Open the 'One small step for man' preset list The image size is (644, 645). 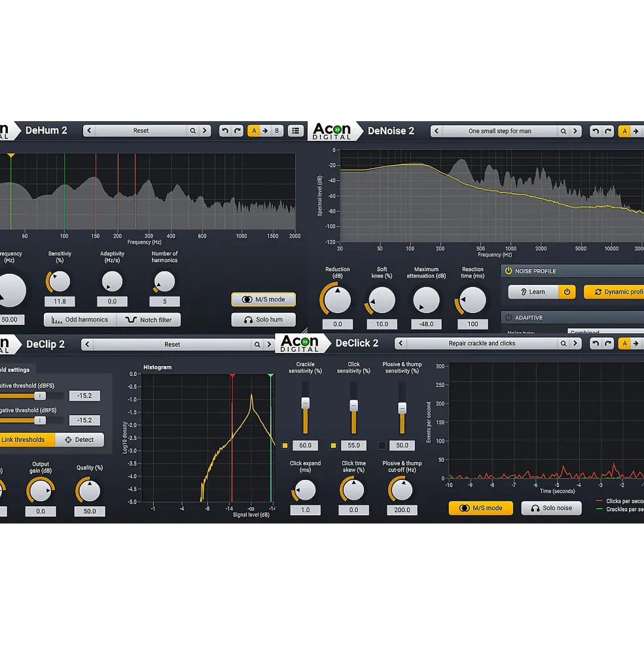500,131
